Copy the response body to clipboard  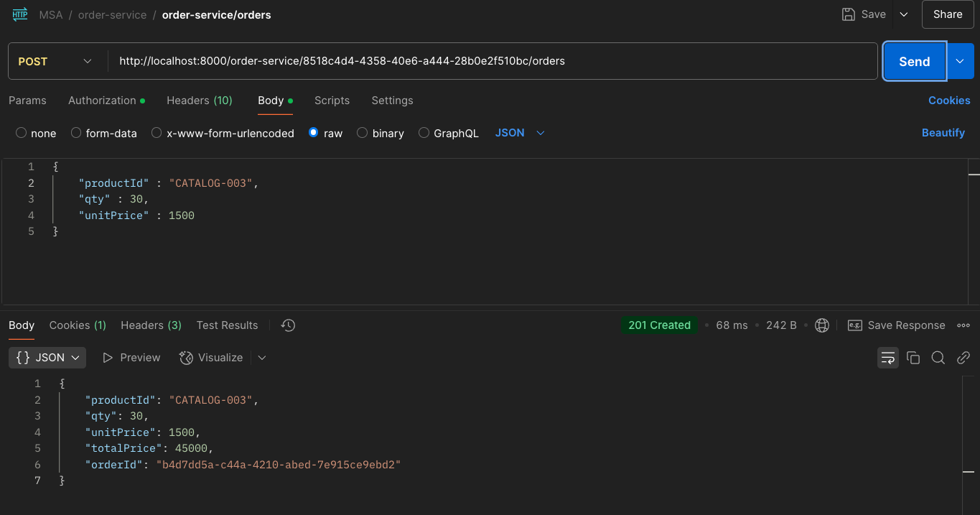click(913, 358)
